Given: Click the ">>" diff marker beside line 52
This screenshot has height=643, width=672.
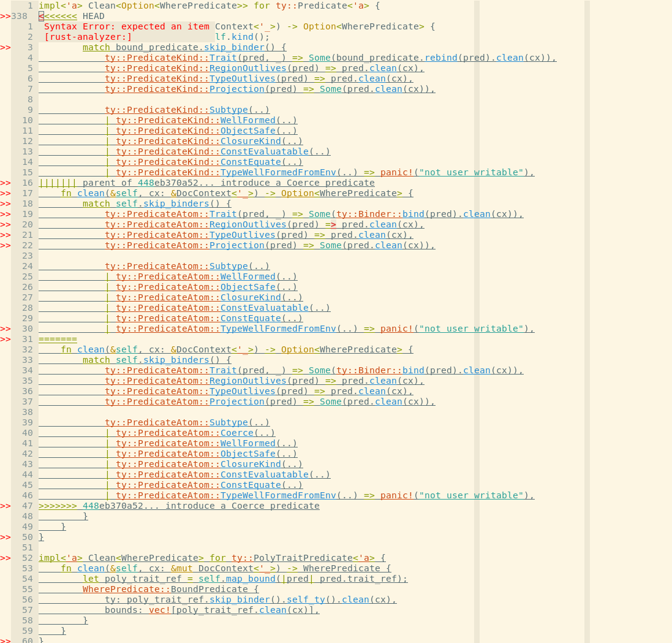Looking at the screenshot, I should pos(6,558).
